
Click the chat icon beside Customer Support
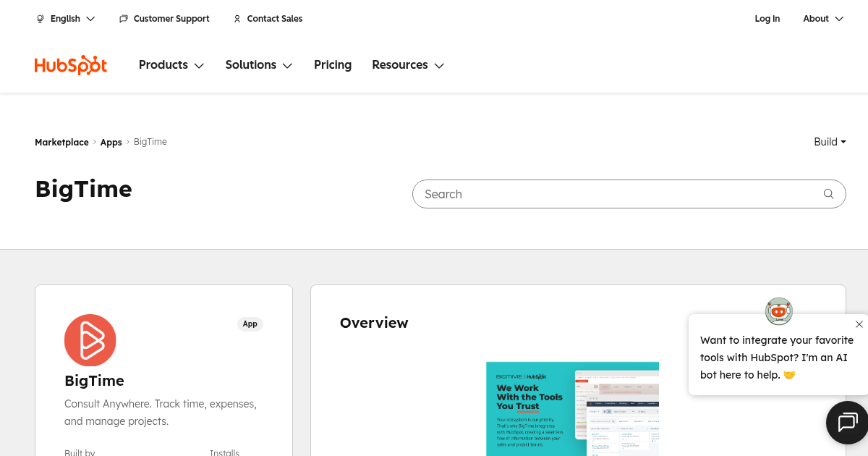pos(124,19)
